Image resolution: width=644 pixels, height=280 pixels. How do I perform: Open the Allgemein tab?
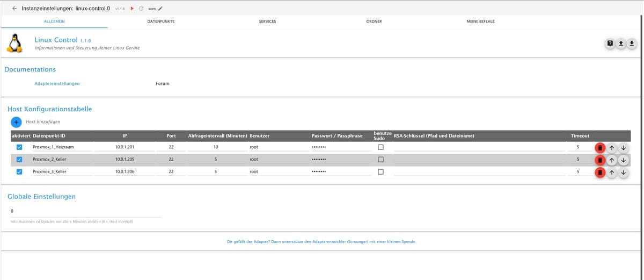coord(54,21)
